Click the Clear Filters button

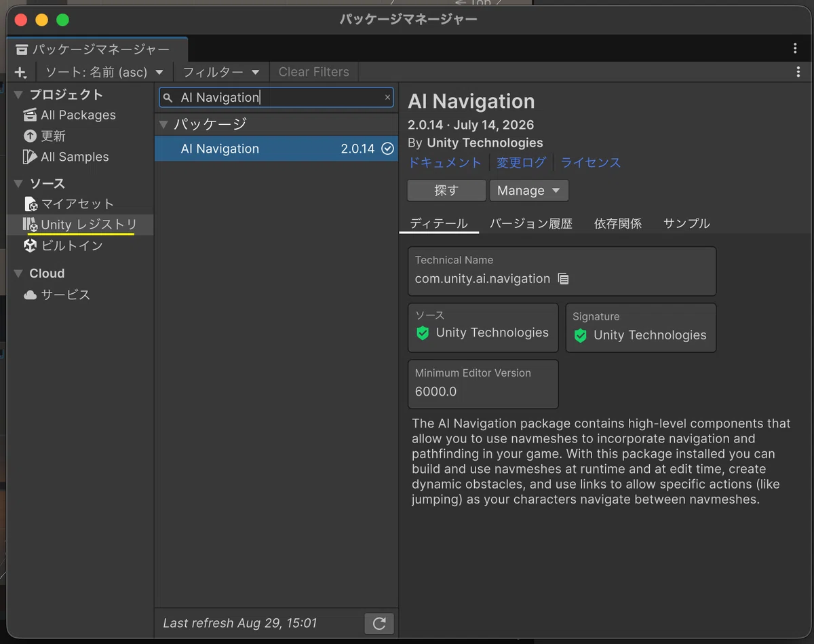(314, 72)
